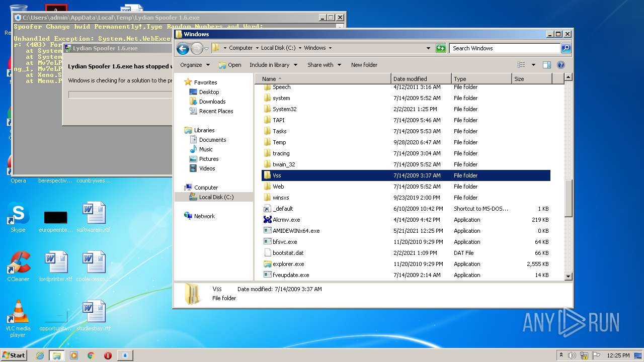The image size is (644, 362).
Task: Open the CCleaner desktop shortcut
Action: [x=18, y=266]
